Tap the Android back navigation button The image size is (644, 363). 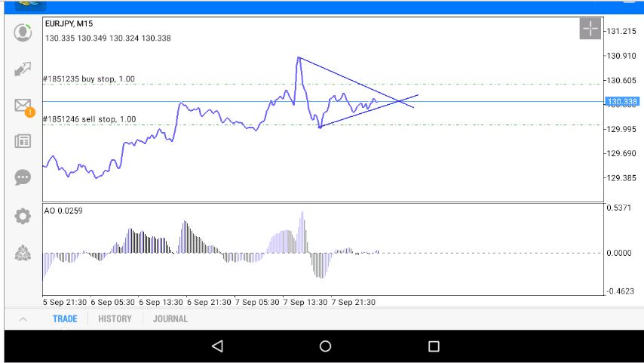click(x=217, y=346)
